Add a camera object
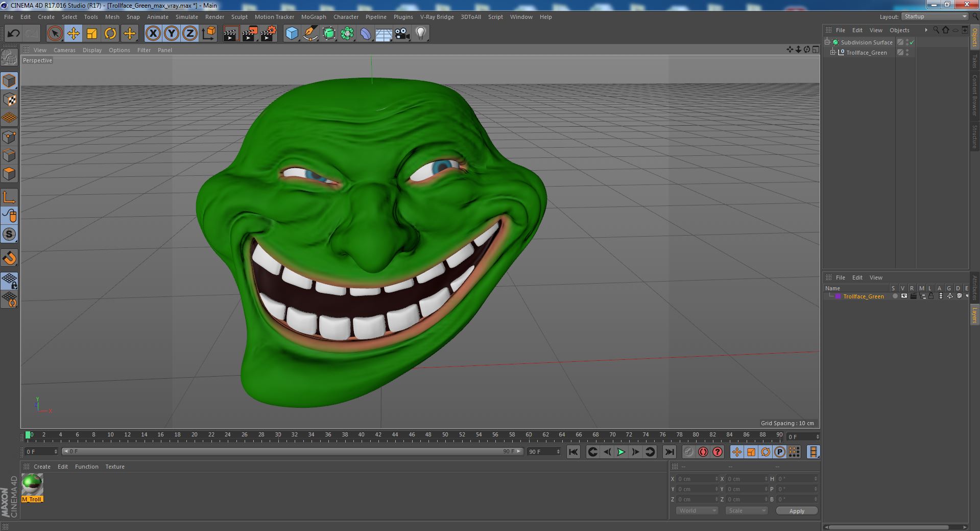The image size is (980, 531). coord(402,34)
